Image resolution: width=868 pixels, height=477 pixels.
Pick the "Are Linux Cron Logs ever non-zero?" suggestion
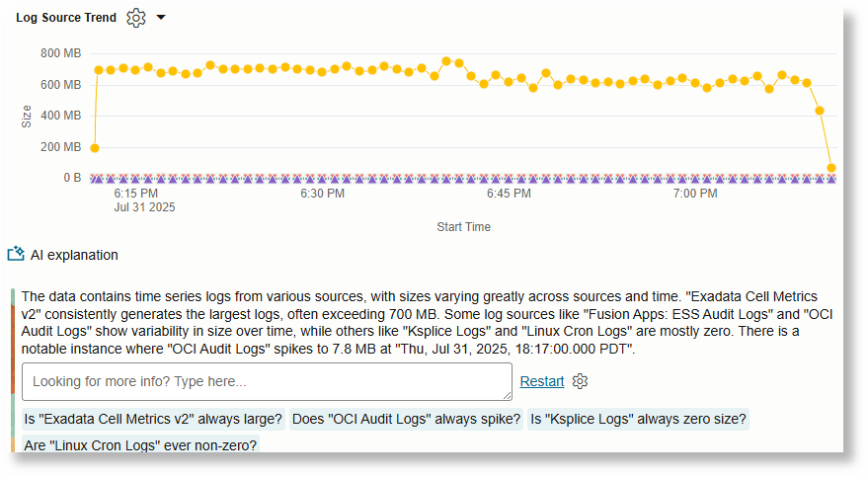tap(140, 445)
